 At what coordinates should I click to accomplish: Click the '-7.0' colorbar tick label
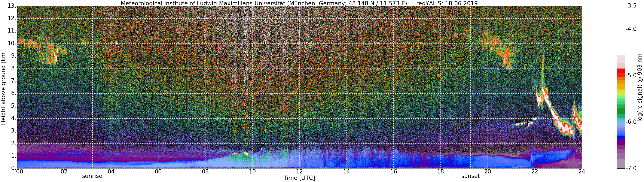[631, 168]
